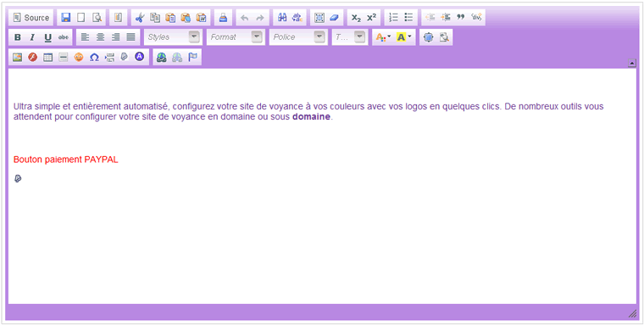Toggle italic formatting
The height and width of the screenshot is (325, 644).
click(x=32, y=37)
